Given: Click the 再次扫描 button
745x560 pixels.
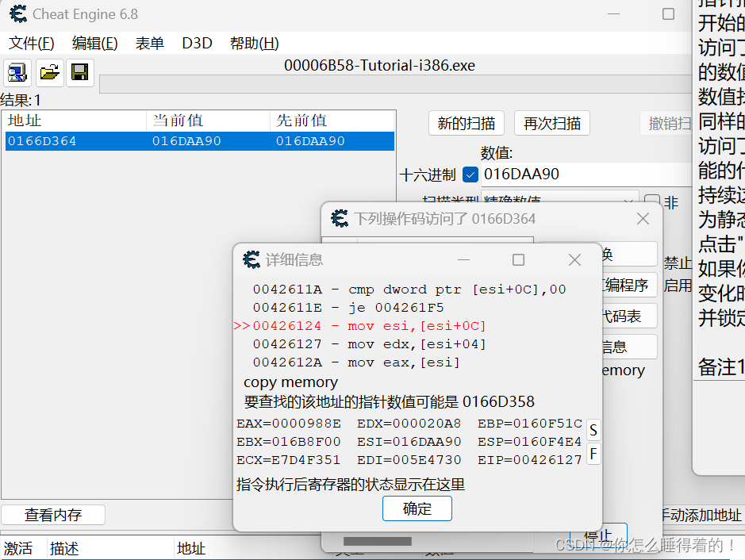Looking at the screenshot, I should (x=552, y=124).
